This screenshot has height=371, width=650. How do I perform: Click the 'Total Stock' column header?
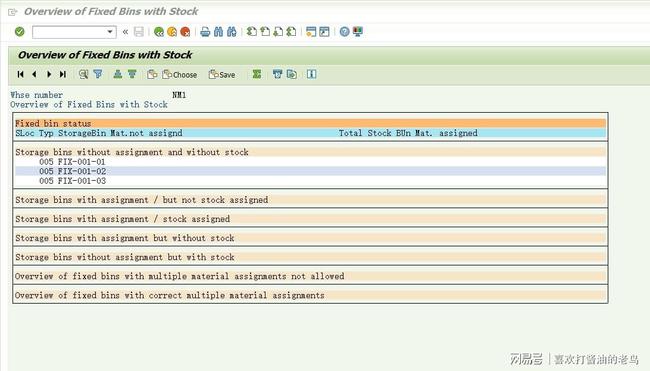pos(365,133)
